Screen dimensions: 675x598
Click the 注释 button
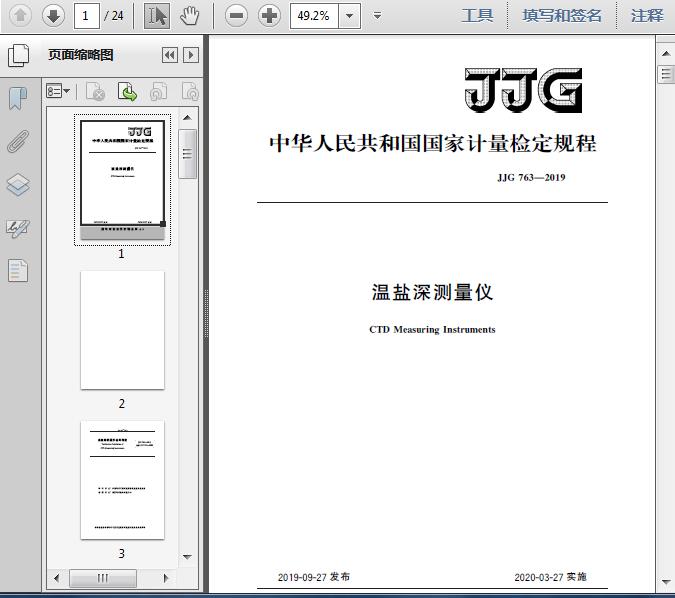point(647,15)
